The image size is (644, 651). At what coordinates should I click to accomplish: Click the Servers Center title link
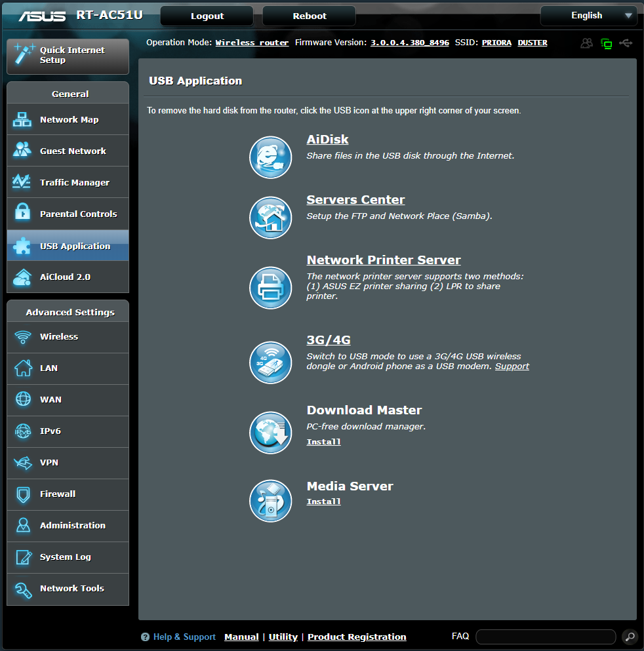coord(355,200)
